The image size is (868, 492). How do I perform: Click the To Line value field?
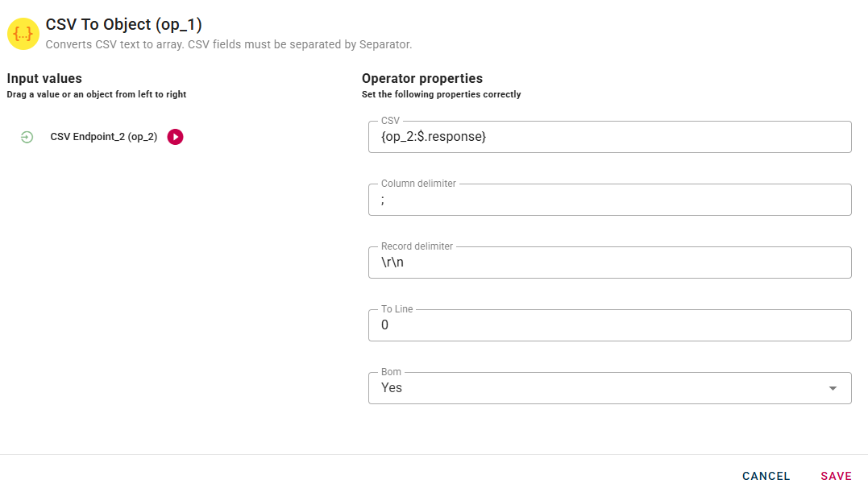click(x=609, y=325)
